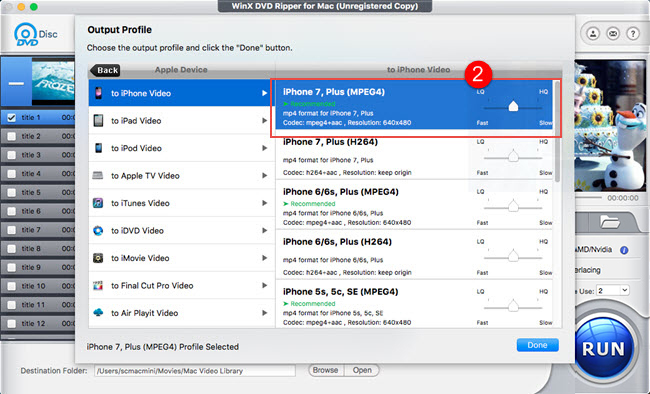Click the iMovie icon
Viewport: 650px width, 394px height.
click(x=98, y=258)
